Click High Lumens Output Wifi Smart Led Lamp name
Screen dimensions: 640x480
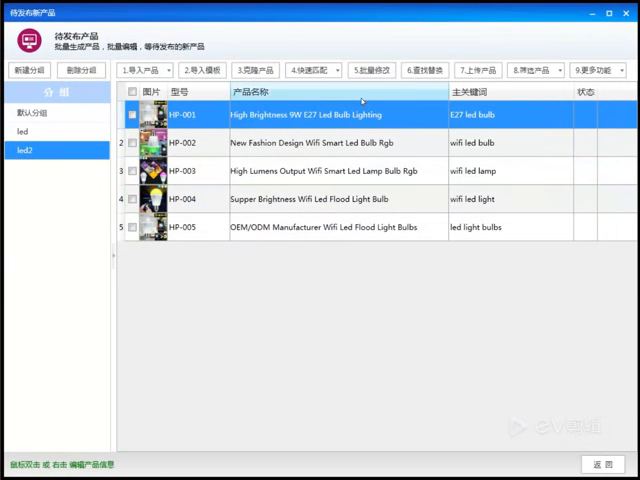pyautogui.click(x=324, y=171)
